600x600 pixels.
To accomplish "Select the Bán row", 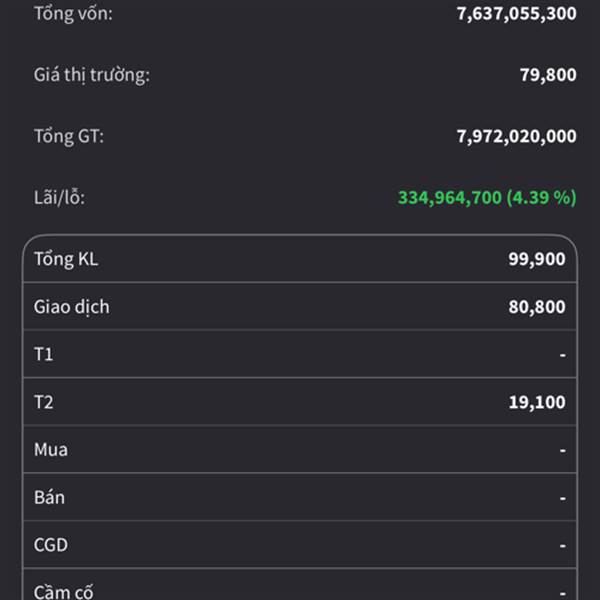I will pos(300,497).
